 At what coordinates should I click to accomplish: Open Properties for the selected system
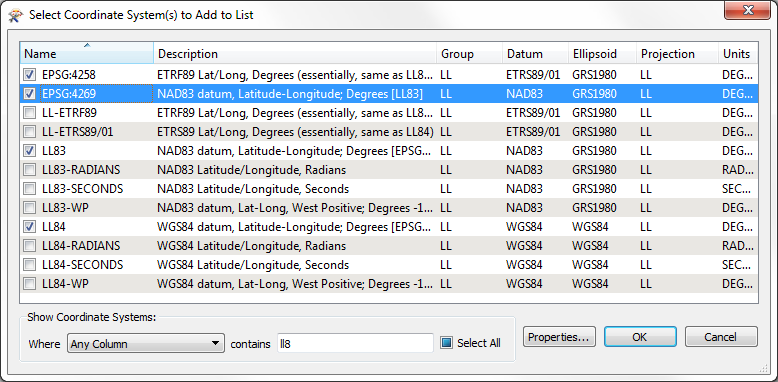559,337
